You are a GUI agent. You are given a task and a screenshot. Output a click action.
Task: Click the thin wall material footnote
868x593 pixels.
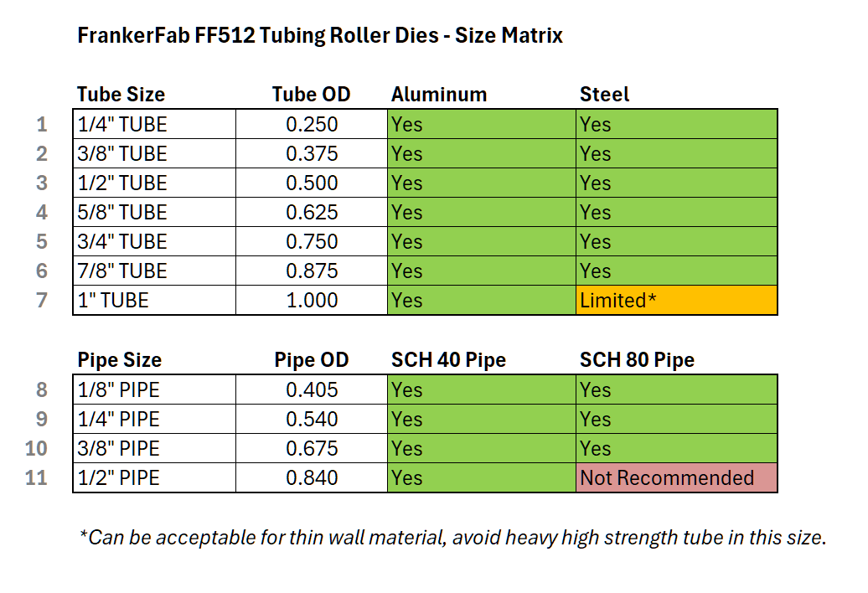pos(452,538)
